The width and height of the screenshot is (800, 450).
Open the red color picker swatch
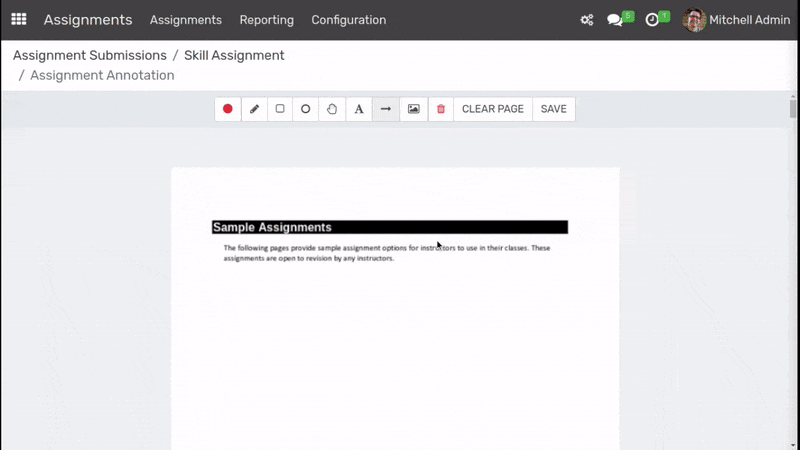pyautogui.click(x=228, y=109)
